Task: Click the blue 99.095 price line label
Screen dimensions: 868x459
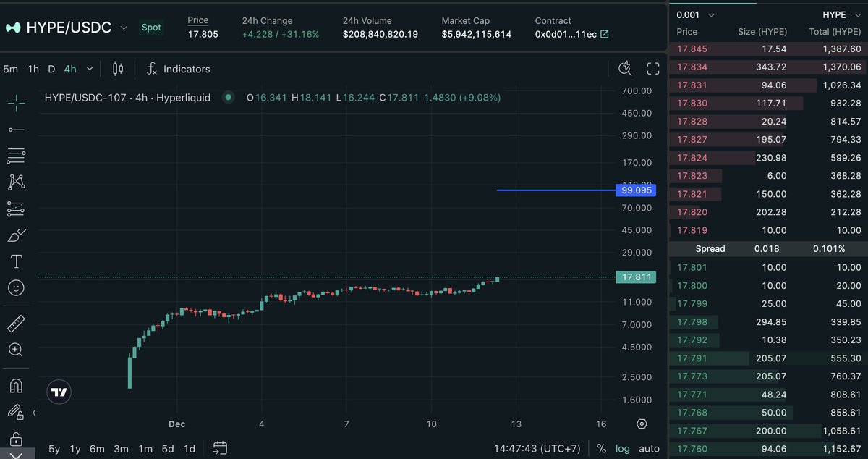Action: (x=636, y=190)
